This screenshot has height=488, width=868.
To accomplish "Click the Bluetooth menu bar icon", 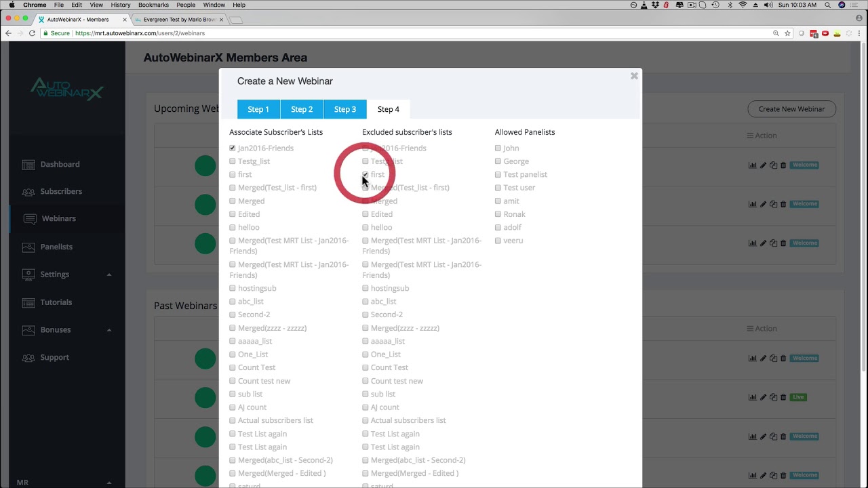I will pyautogui.click(x=730, y=5).
